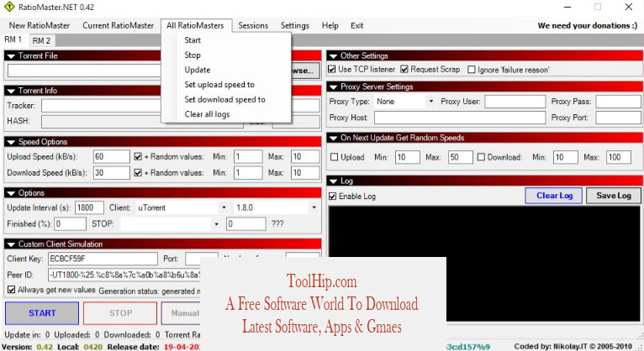
Task: Toggle Always get new values checkbox
Action: pos(12,290)
